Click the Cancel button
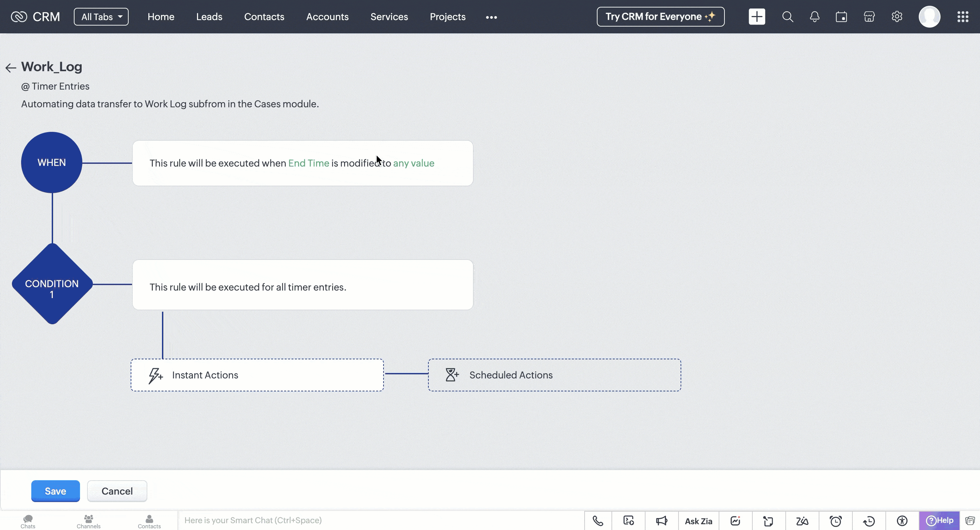The height and width of the screenshot is (530, 980). click(x=117, y=491)
